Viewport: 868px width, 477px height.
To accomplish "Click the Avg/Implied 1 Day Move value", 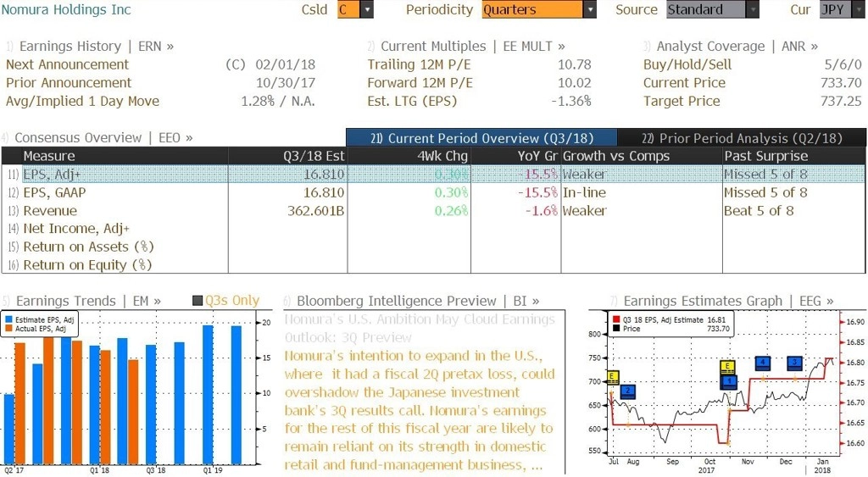I will (278, 102).
